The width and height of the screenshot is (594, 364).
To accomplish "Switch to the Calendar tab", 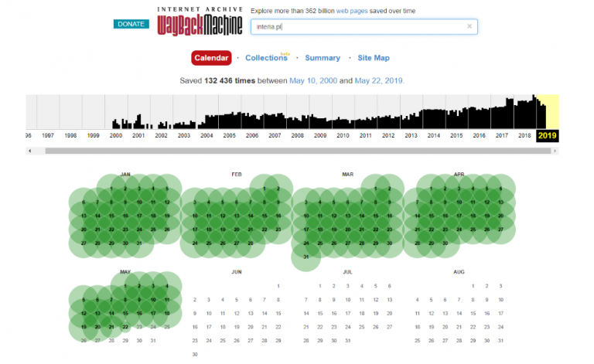I will click(211, 58).
